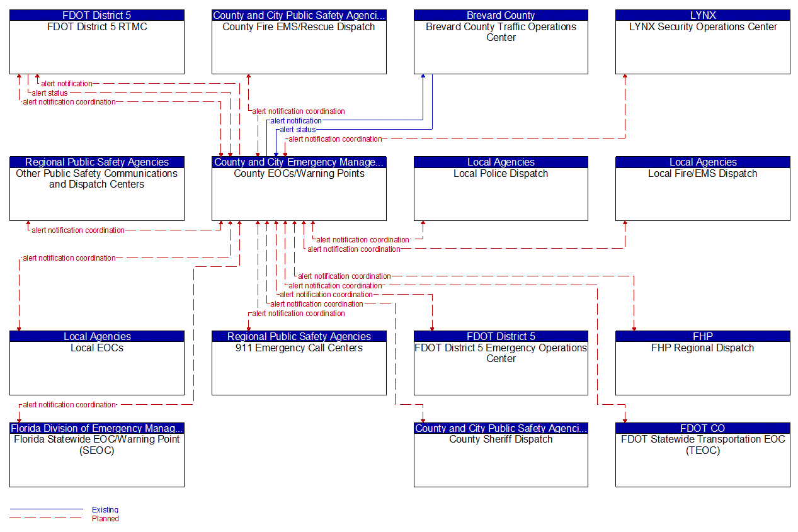Click 'alert notification coordination' label beside LYNX line
Image resolution: width=798 pixels, height=532 pixels.
335,139
